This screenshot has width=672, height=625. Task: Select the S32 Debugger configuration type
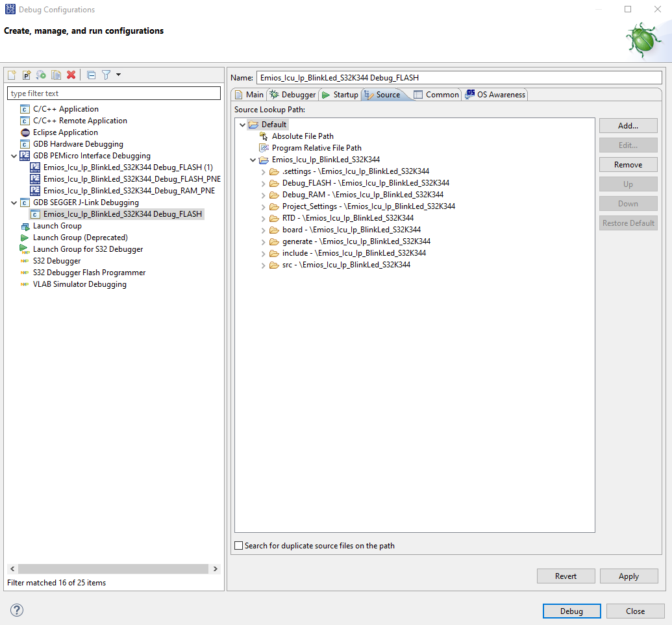58,260
